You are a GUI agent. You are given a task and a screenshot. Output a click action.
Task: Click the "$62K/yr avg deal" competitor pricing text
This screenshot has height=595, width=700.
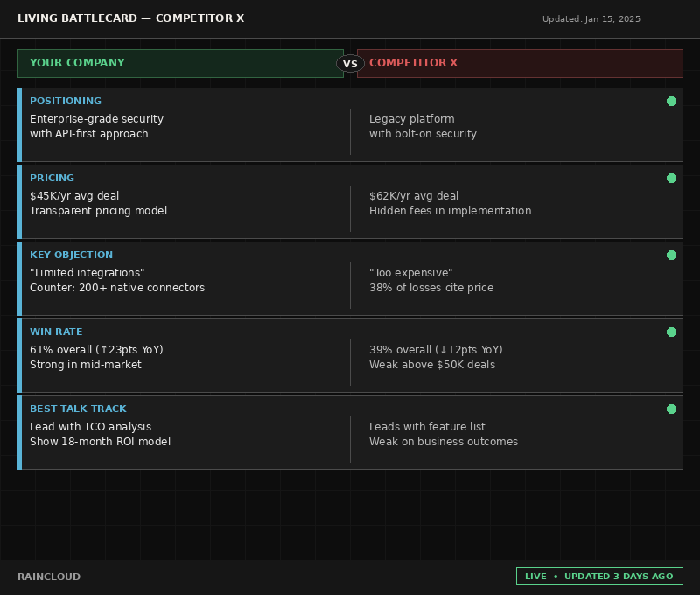coord(414,196)
